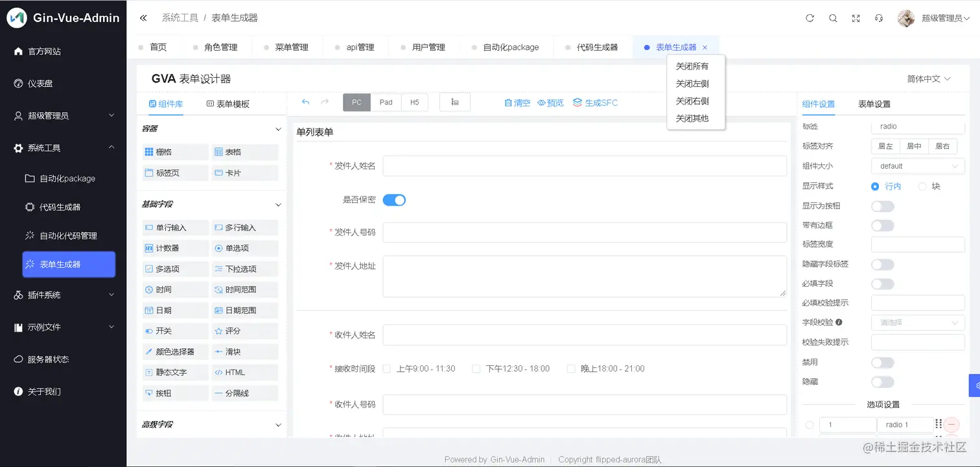Toggle the 是否保密 switch off
Screen dimensions: 980x467
pos(394,200)
